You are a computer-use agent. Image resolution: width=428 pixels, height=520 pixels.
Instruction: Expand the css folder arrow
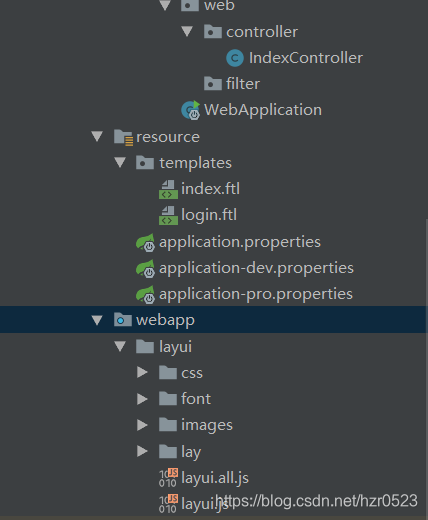click(x=142, y=372)
